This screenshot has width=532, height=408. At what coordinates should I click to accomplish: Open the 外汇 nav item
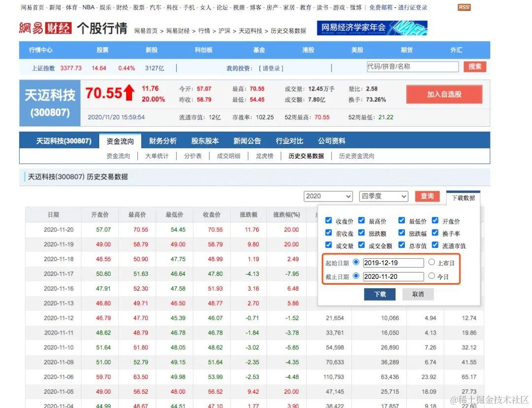456,50
